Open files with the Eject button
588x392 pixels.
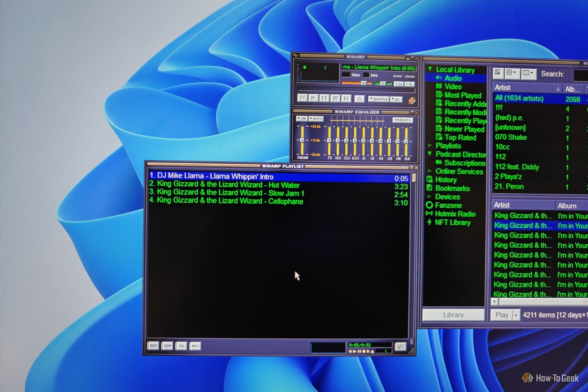(x=360, y=99)
